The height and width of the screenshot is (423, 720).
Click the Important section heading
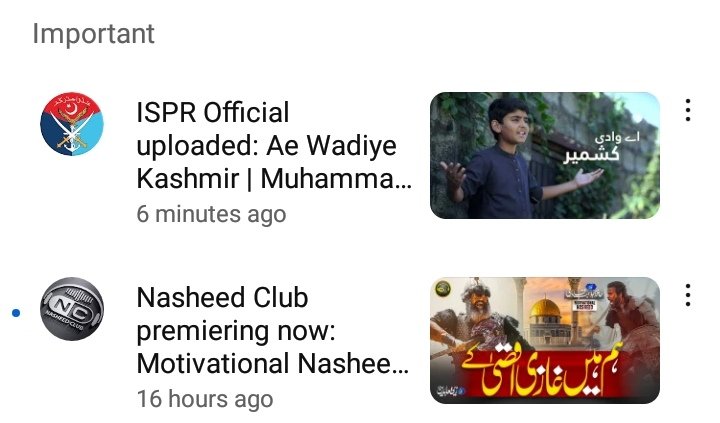click(x=94, y=34)
